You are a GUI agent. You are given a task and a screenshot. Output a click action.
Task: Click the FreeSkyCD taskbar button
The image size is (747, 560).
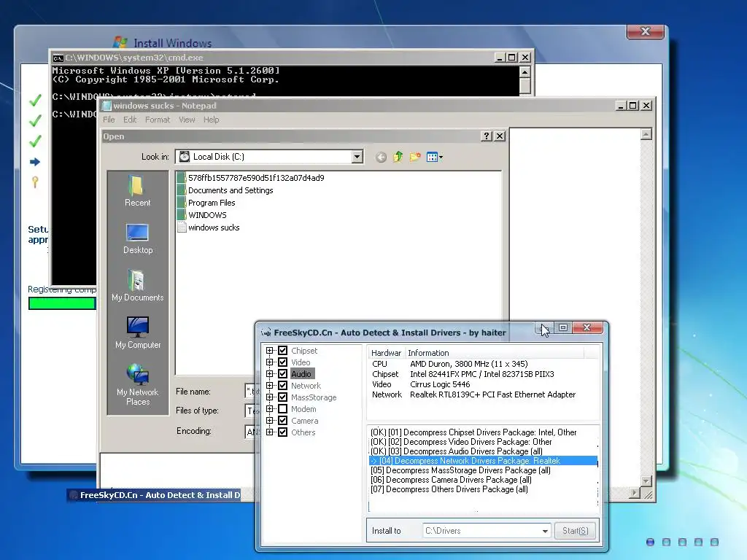[x=155, y=495]
